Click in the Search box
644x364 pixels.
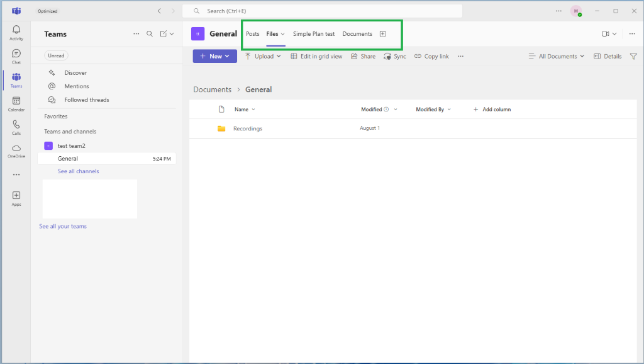pos(323,11)
